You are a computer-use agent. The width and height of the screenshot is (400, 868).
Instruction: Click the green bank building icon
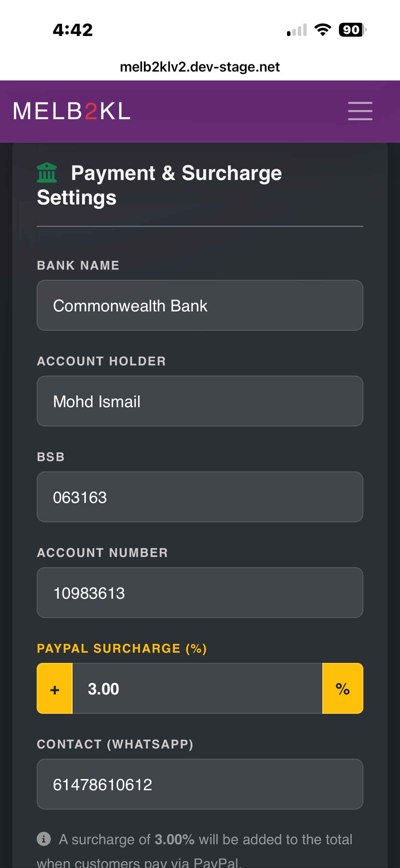[x=47, y=173]
